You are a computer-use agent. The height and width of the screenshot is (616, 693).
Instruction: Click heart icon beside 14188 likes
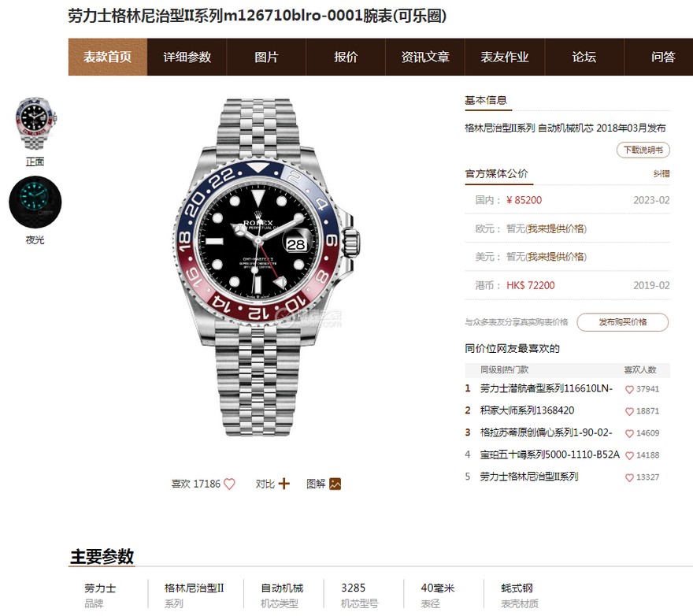(x=629, y=455)
